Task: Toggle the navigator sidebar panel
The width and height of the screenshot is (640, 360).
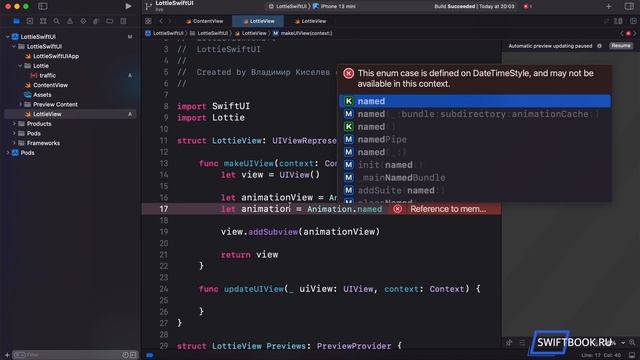Action: coord(42,6)
